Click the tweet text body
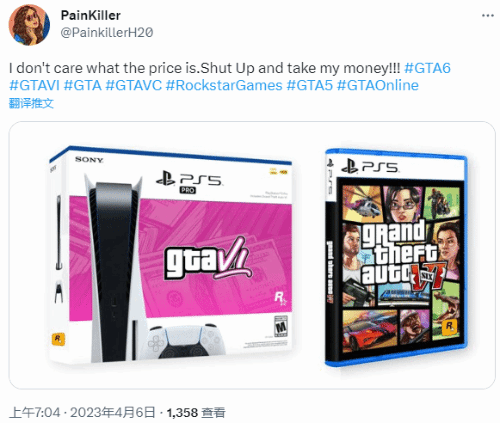Viewport: 500px width, 423px height. (230, 77)
